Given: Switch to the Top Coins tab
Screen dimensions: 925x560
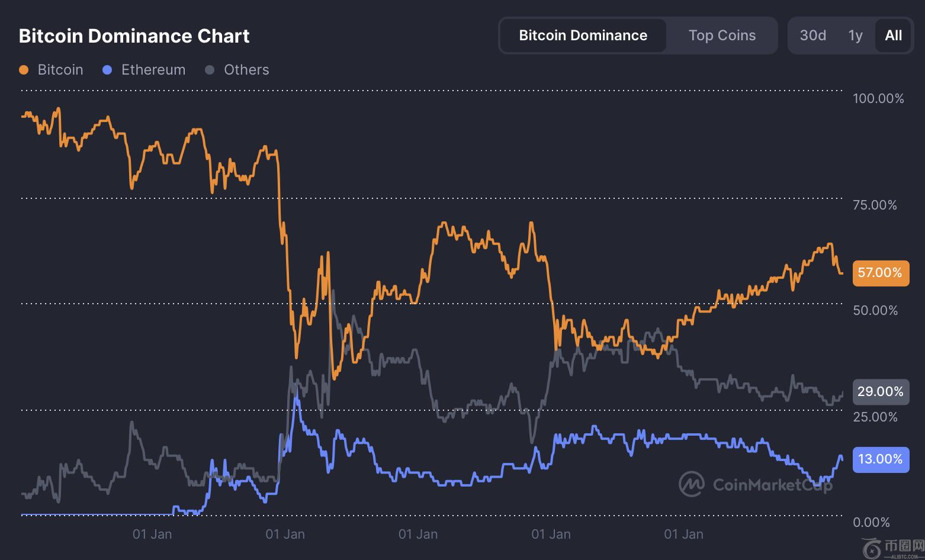Looking at the screenshot, I should tap(722, 36).
